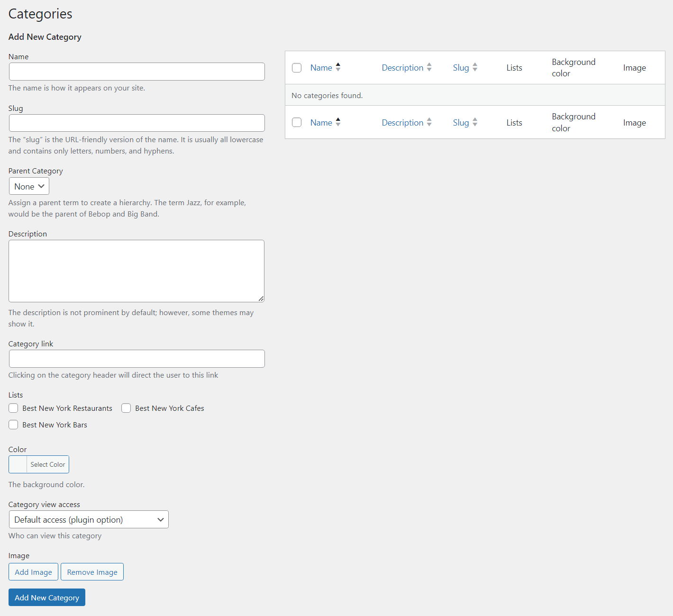Sort by Description in the table header
The image size is (673, 616).
(402, 68)
